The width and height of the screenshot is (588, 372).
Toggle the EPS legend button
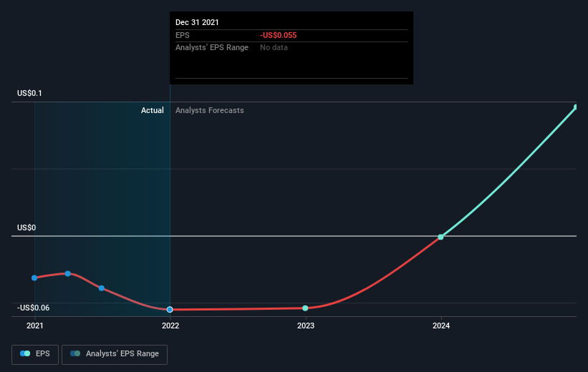[35, 354]
